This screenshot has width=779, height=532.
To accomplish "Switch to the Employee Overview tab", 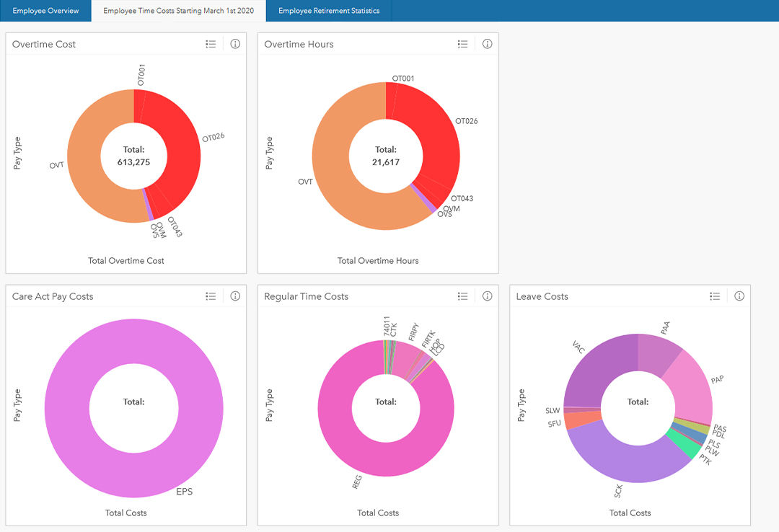I will 45,11.
